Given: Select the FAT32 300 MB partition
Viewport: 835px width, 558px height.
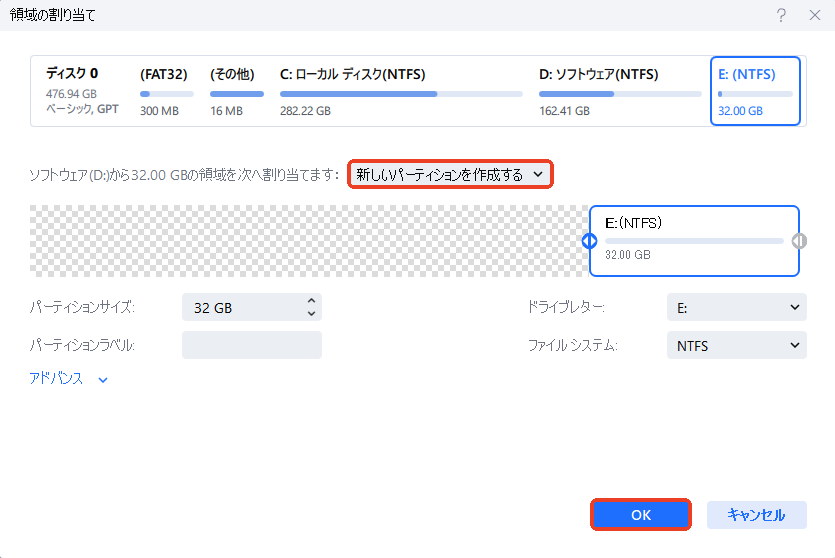Looking at the screenshot, I should (x=164, y=92).
